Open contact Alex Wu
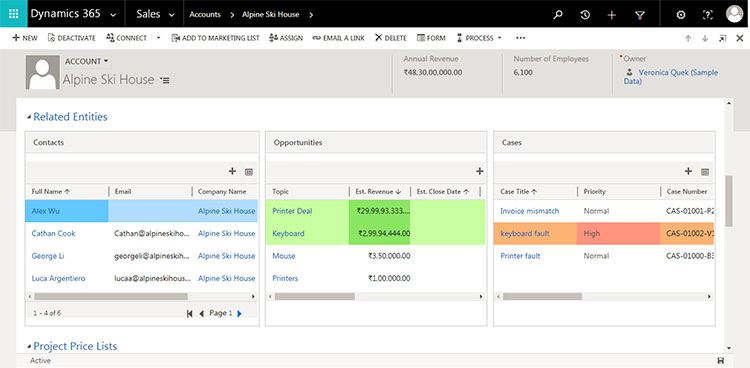Image resolution: width=750 pixels, height=368 pixels. [45, 211]
